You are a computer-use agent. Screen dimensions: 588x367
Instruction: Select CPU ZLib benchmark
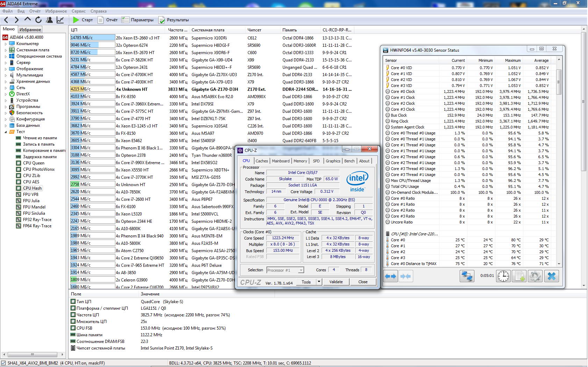(31, 176)
